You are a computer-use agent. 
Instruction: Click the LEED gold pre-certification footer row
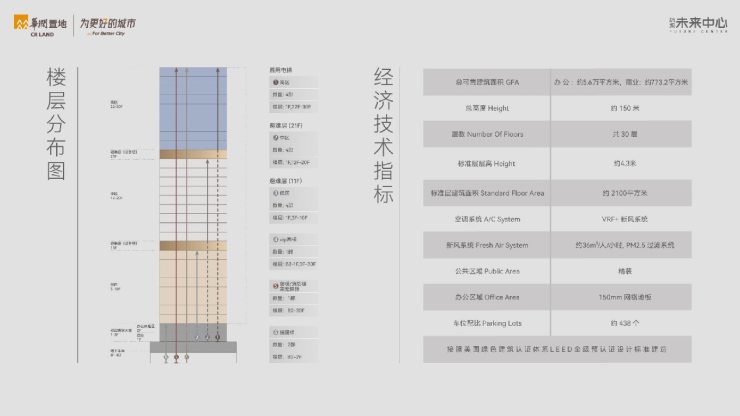(x=557, y=349)
